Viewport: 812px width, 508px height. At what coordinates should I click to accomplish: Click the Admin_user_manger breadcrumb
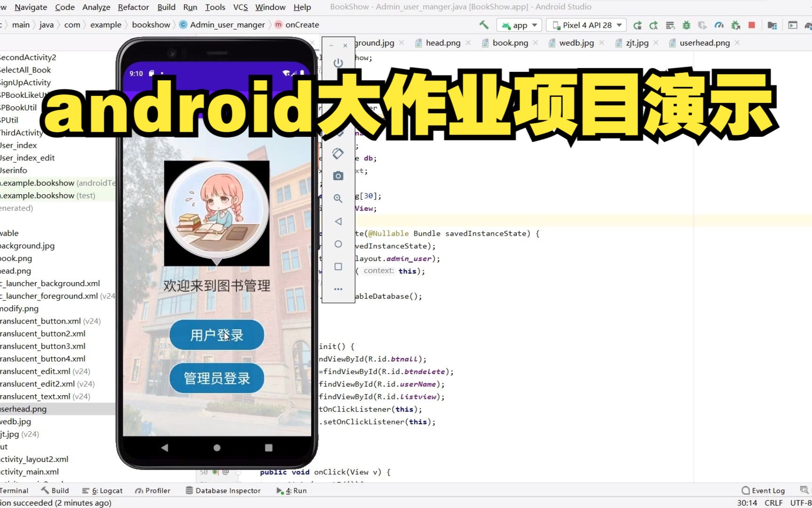[x=222, y=25]
